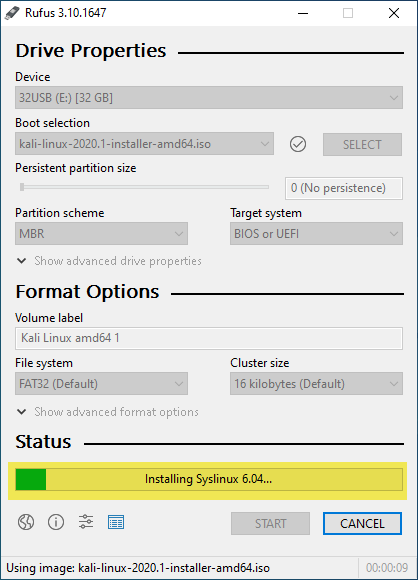This screenshot has width=418, height=580.
Task: Open application settings sliders icon
Action: coord(86,522)
